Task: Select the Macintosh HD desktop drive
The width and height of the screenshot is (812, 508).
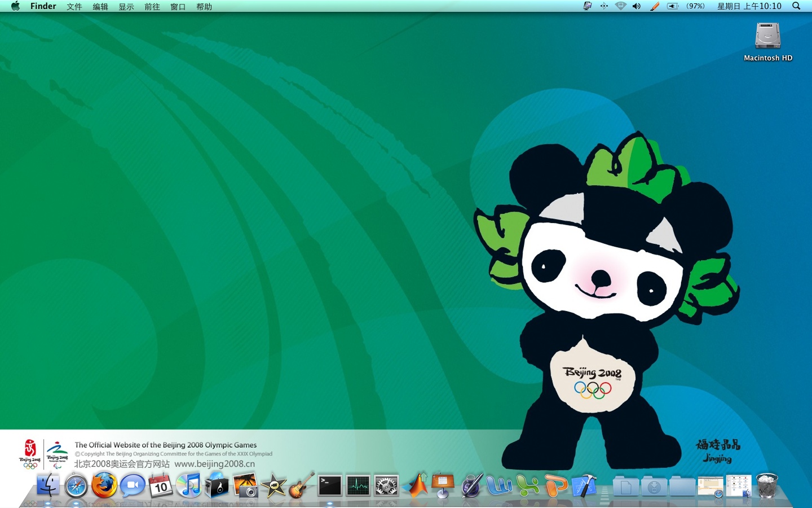Action: pos(768,42)
